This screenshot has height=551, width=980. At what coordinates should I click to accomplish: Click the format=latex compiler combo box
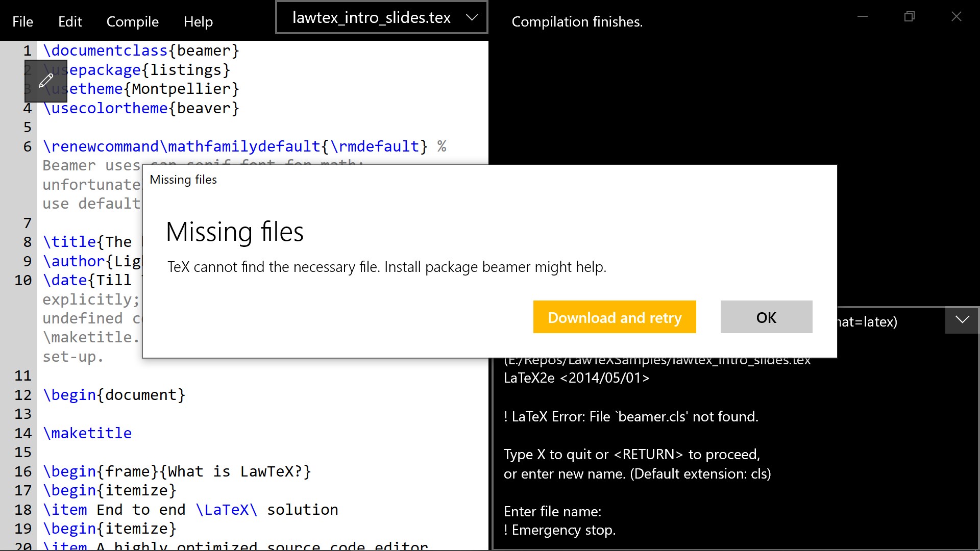pyautogui.click(x=891, y=321)
